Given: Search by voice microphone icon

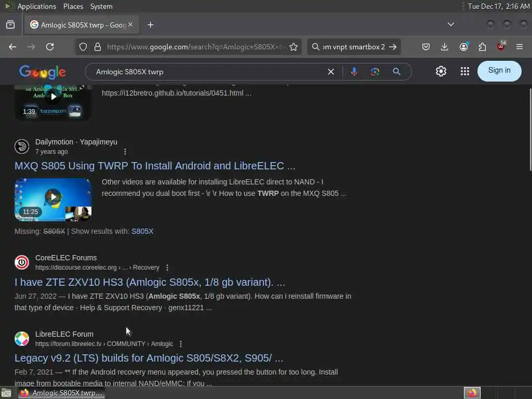Looking at the screenshot, I should click(354, 72).
